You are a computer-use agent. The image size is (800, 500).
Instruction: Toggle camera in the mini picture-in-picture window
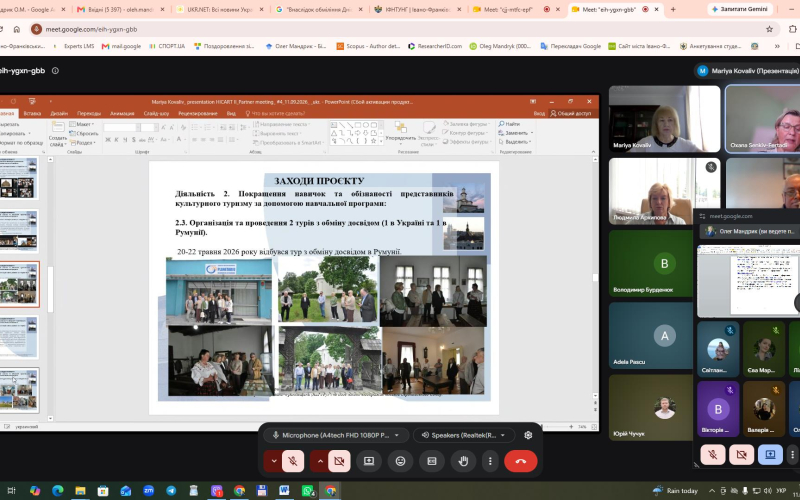[741, 454]
